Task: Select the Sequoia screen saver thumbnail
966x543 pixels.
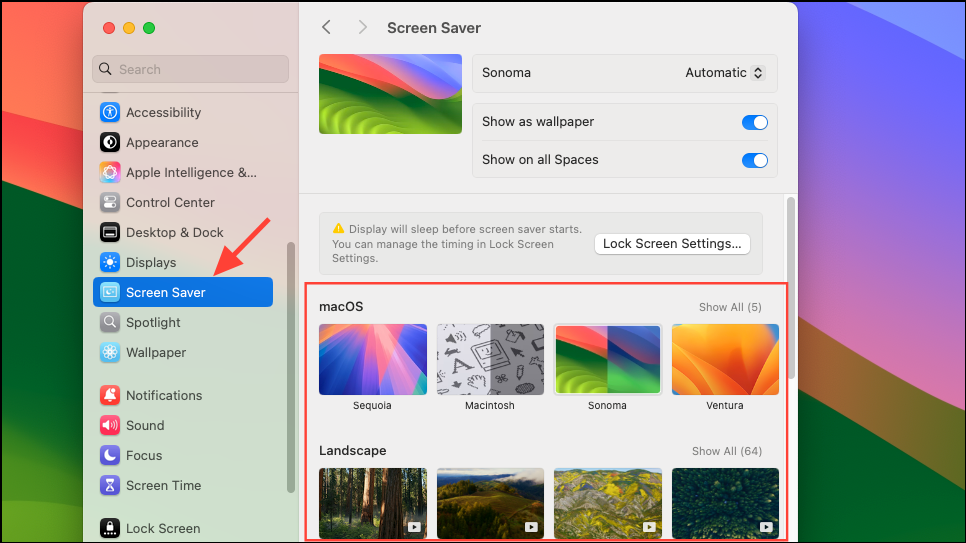Action: pyautogui.click(x=373, y=359)
